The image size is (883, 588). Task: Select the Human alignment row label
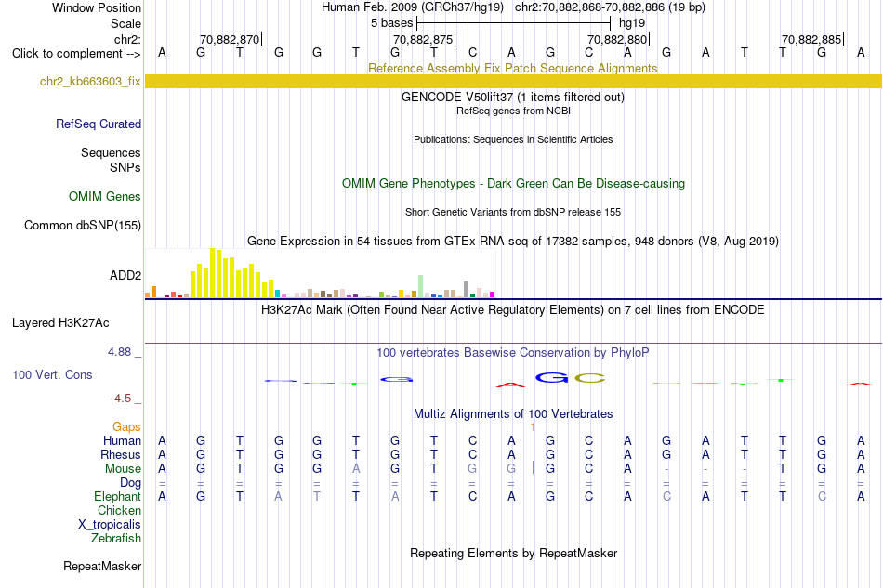122,440
